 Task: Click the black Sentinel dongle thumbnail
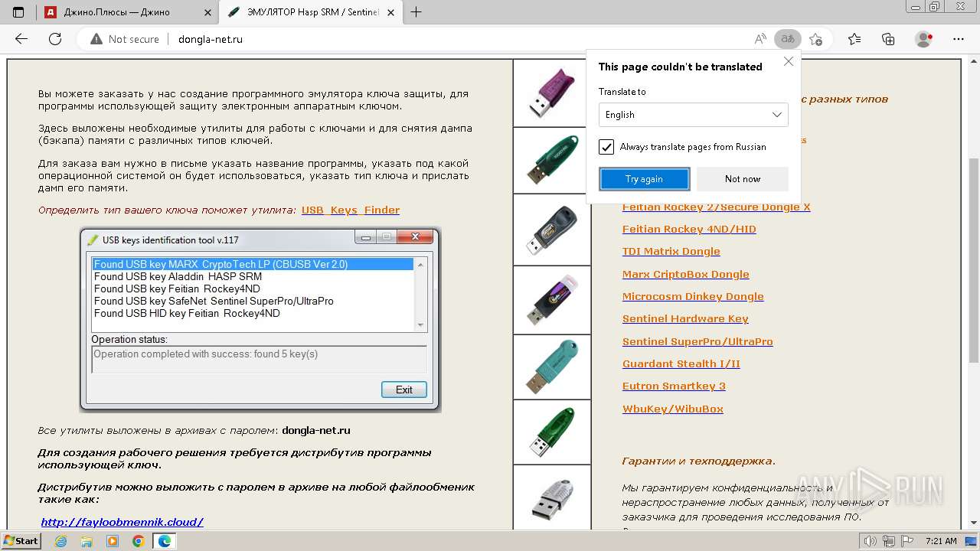[x=552, y=230]
